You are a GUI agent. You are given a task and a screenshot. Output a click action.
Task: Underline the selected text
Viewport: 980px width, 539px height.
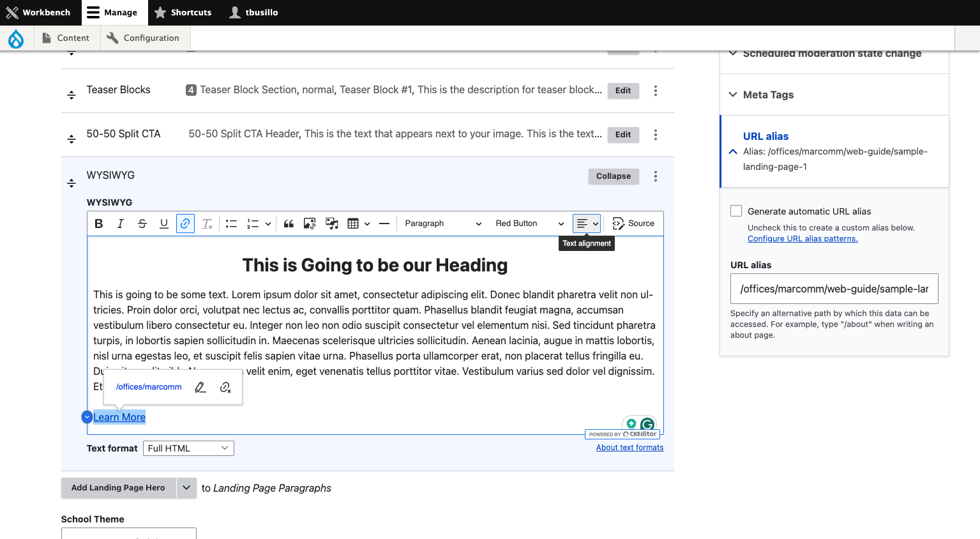click(164, 224)
